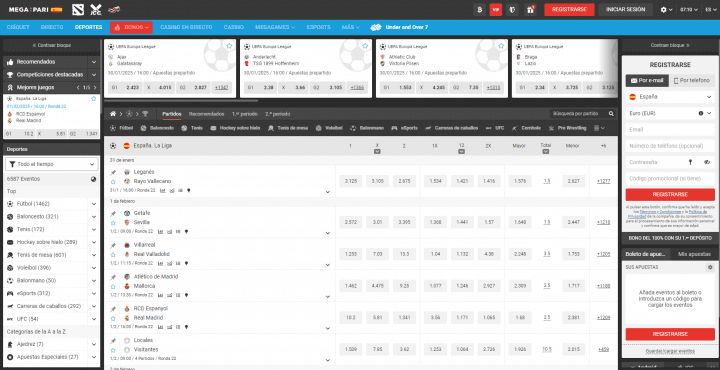Click the horizontal scrollbar under featured matches

(181, 101)
